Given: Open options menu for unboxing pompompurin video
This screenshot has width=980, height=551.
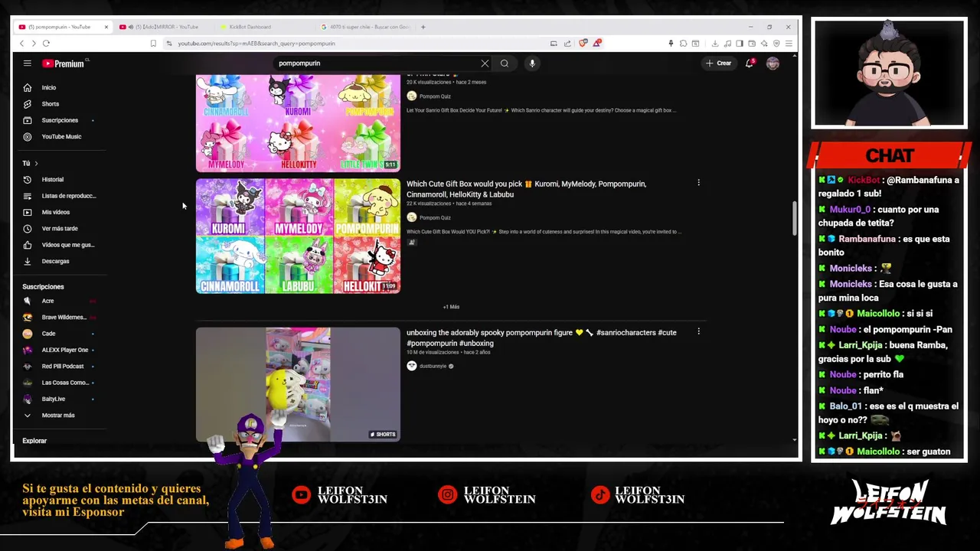Looking at the screenshot, I should click(698, 331).
